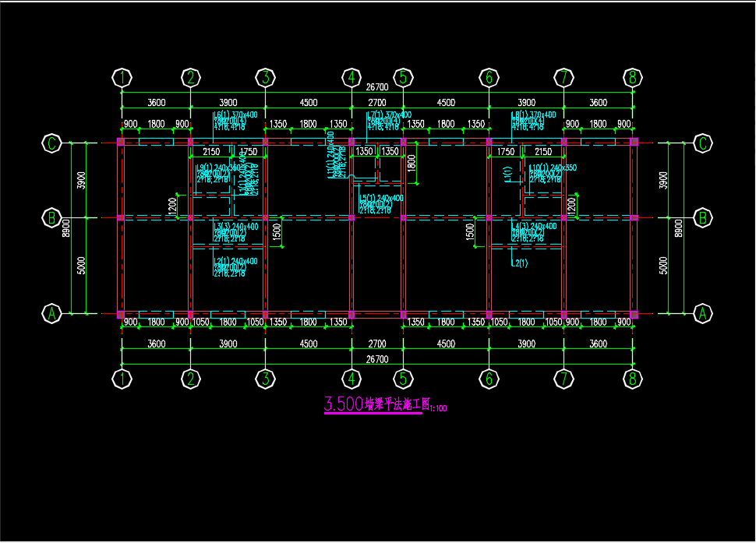756x543 pixels.
Task: Click the vertical L1(1) beam label
Action: (x=507, y=175)
